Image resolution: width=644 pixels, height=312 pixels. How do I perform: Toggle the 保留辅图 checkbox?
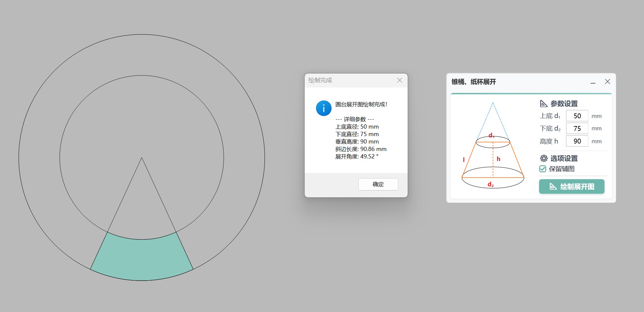(x=543, y=169)
